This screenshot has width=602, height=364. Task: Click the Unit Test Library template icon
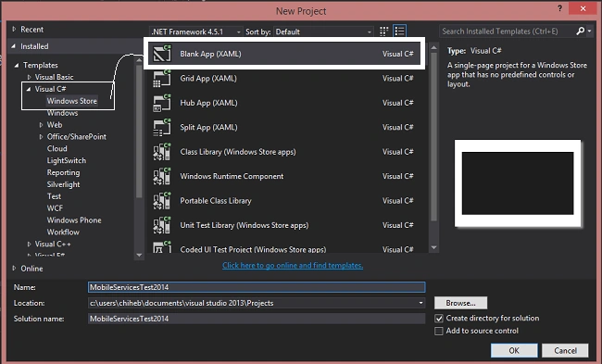(x=162, y=225)
